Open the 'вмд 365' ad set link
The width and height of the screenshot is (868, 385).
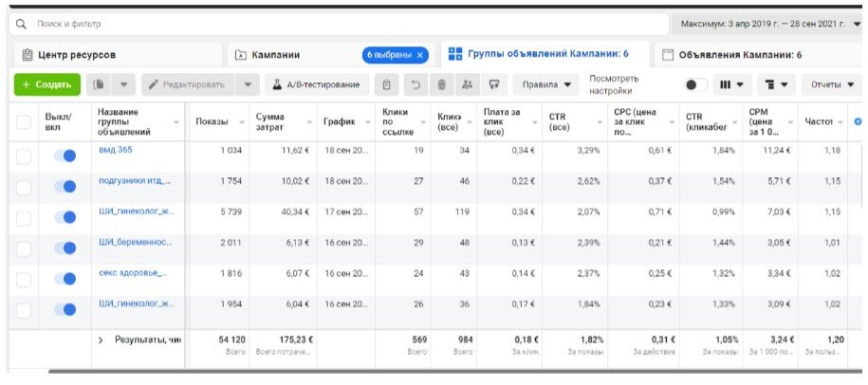point(116,150)
